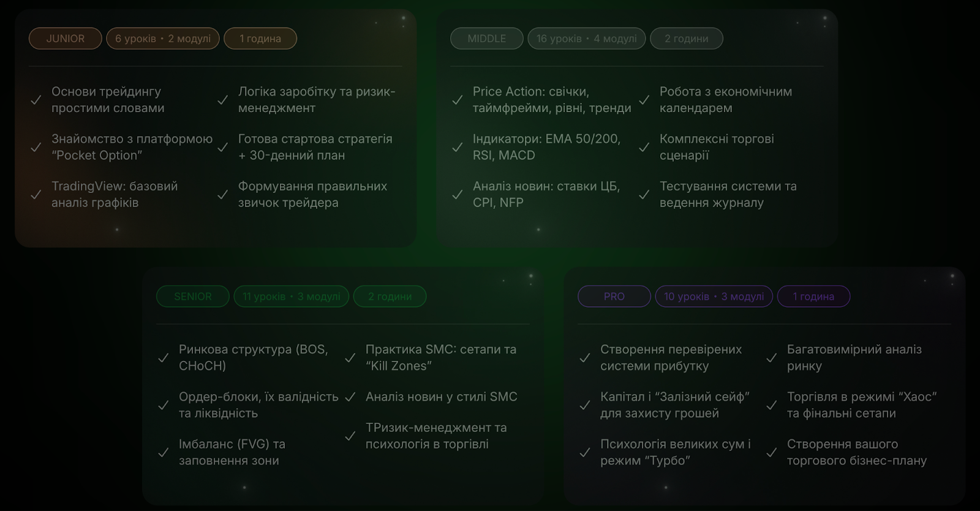Click checkmark beside "Основи трейдингу простими словами"
Viewport: 980px width, 511px height.
pos(36,100)
